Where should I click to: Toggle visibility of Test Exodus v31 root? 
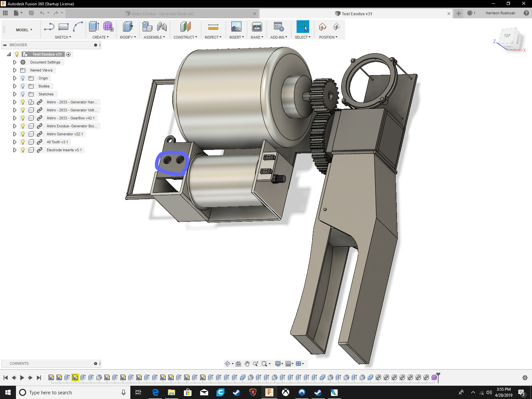[x=17, y=54]
